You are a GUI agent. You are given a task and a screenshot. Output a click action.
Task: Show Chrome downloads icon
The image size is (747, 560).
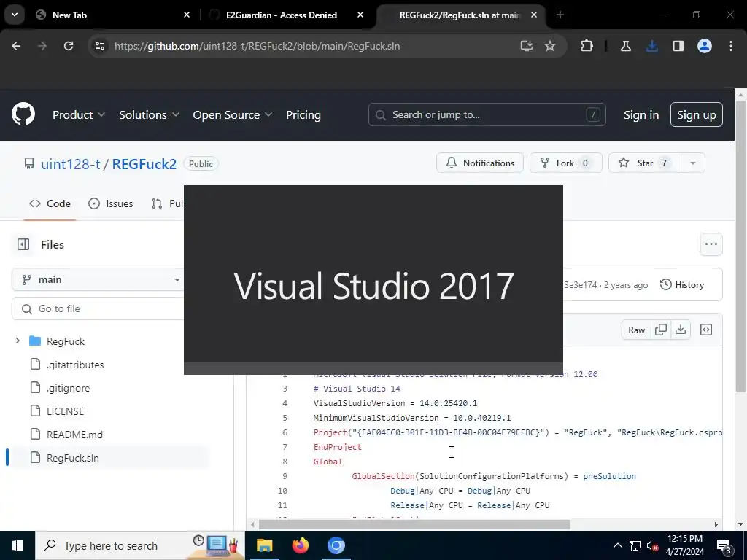click(651, 46)
